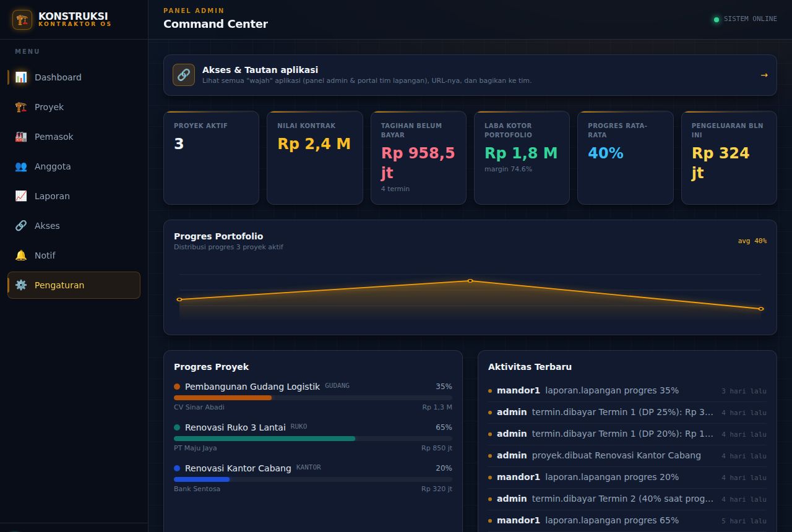Click the Dashboard chart icon in sidebar

pos(21,77)
